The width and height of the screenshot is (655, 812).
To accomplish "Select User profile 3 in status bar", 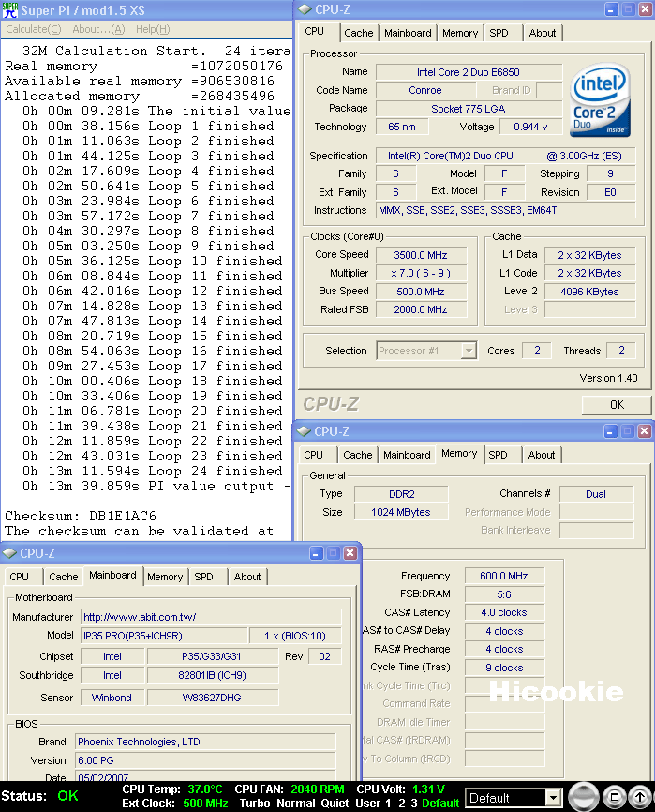I will click(x=414, y=804).
